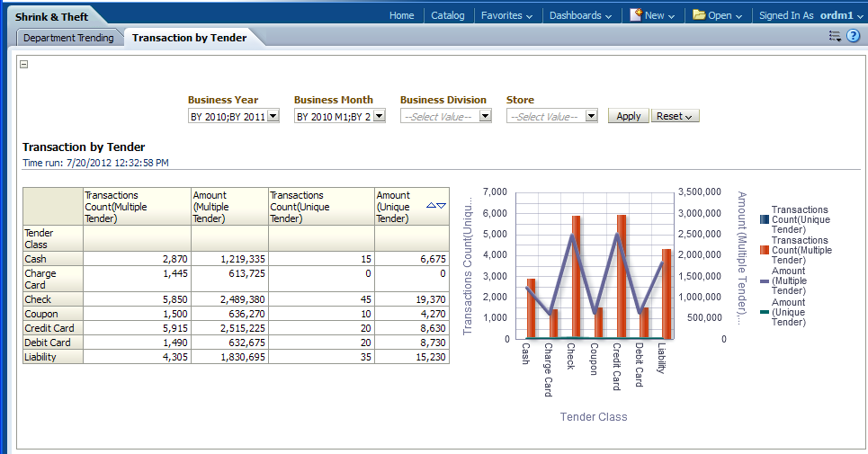Click the Apply button
Viewport: 868px width, 454px height.
(x=629, y=116)
